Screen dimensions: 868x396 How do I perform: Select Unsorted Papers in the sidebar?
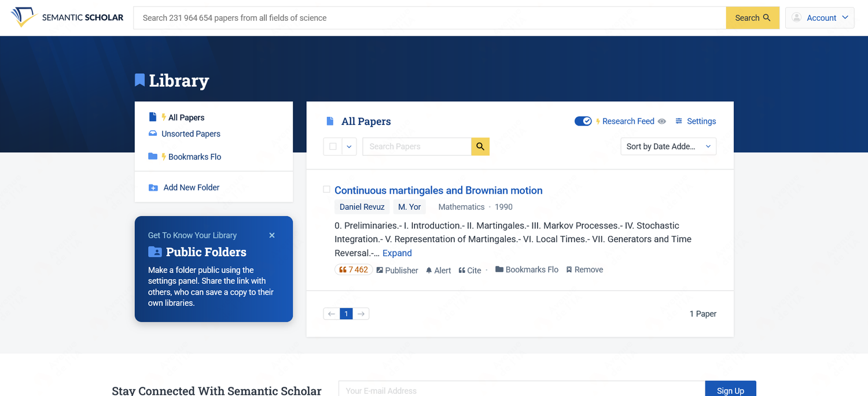click(190, 134)
